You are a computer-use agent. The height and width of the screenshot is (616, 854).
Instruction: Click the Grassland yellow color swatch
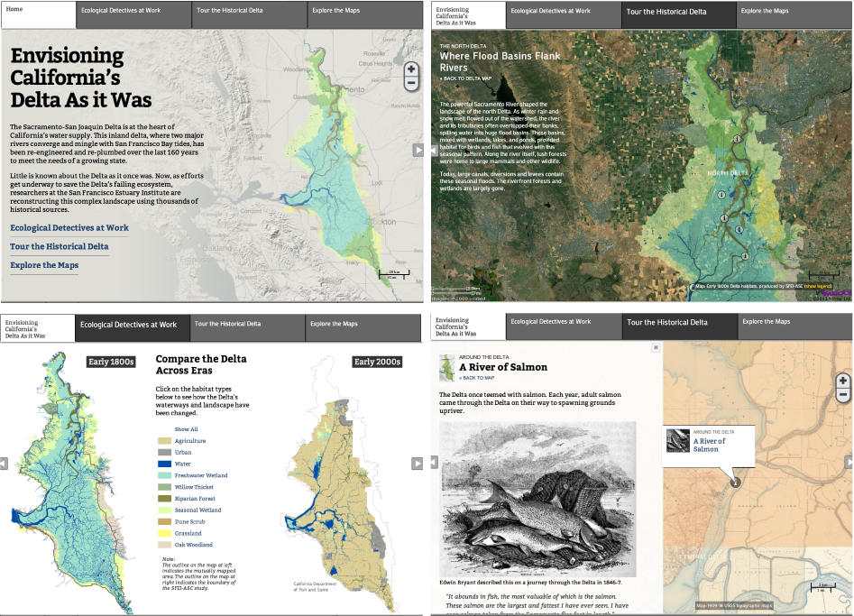[x=164, y=533]
